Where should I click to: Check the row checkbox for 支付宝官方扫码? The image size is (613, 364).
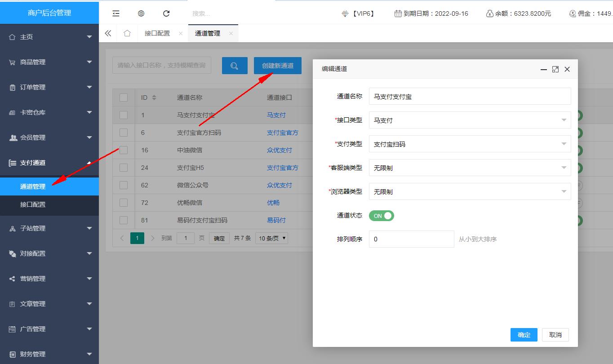[x=124, y=133]
